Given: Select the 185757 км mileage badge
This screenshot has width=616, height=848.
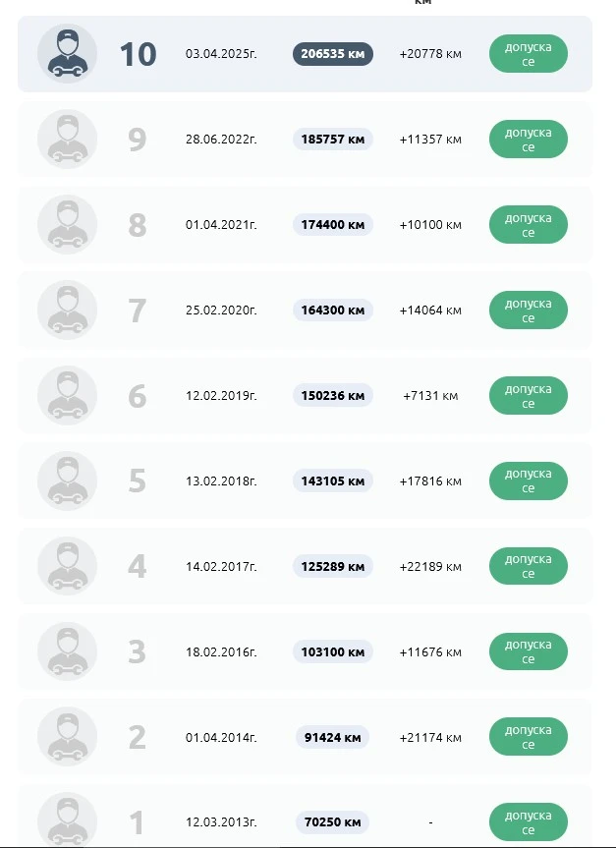Looking at the screenshot, I should coord(332,140).
